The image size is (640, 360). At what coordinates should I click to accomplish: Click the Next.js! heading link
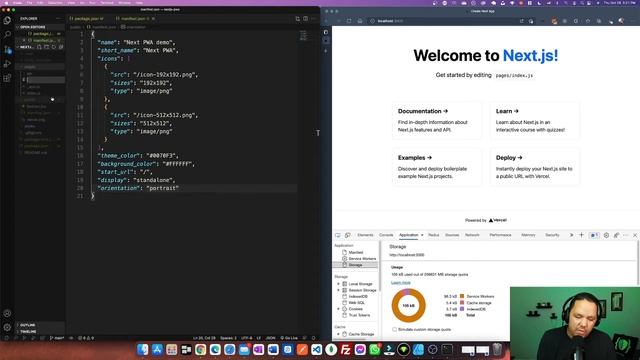pyautogui.click(x=530, y=56)
